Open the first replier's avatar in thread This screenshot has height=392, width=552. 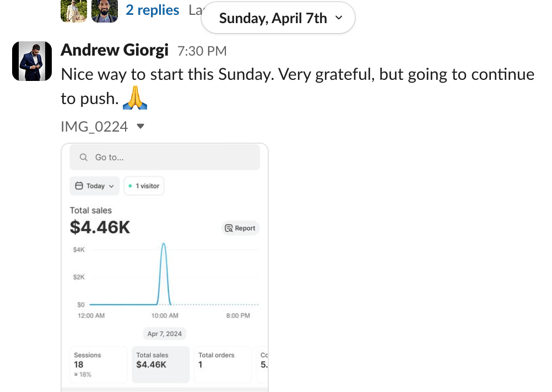(x=74, y=10)
